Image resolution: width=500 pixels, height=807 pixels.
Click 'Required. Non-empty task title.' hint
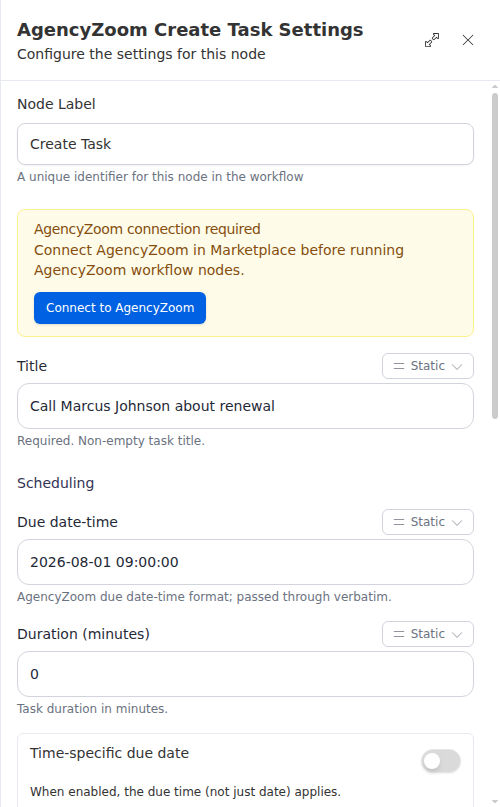pyautogui.click(x=111, y=441)
